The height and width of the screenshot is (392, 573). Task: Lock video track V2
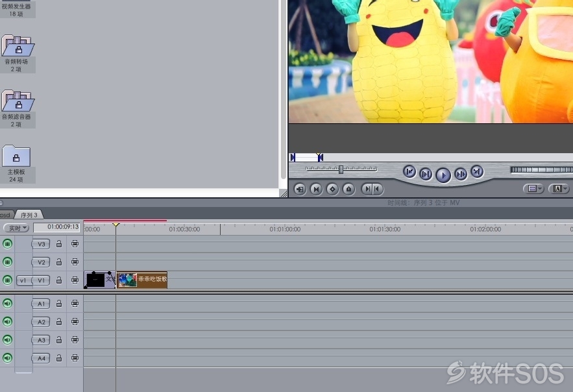pyautogui.click(x=59, y=262)
